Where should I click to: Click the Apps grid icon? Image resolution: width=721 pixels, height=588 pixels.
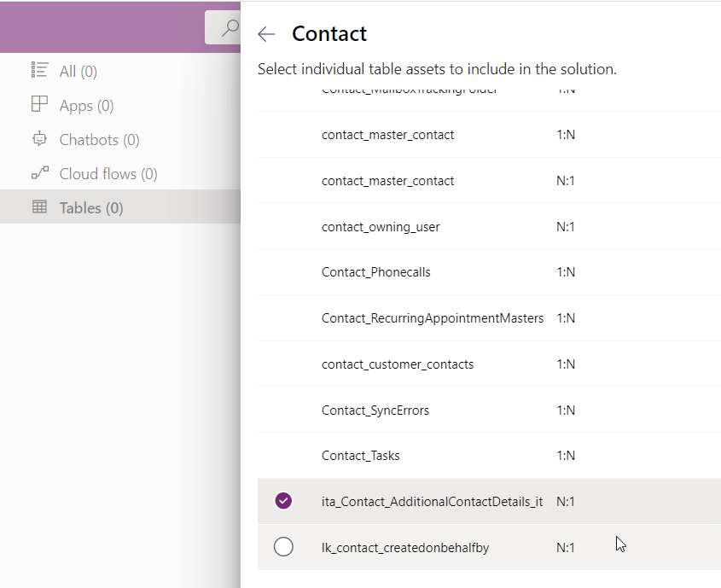click(39, 105)
